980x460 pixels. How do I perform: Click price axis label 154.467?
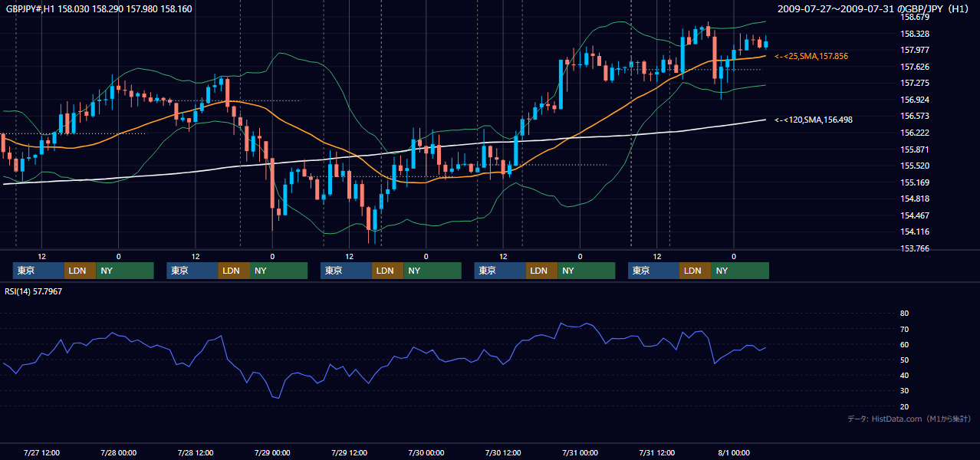coord(913,215)
